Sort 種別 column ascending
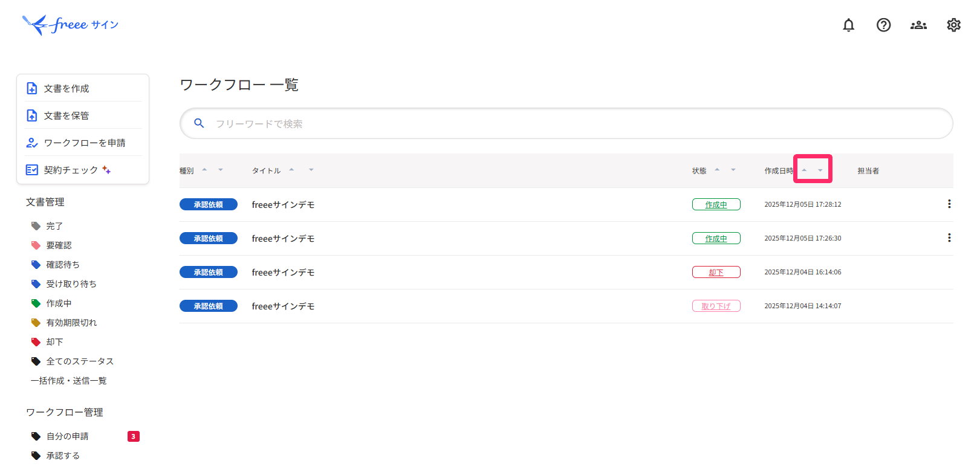The width and height of the screenshot is (980, 469). (204, 170)
